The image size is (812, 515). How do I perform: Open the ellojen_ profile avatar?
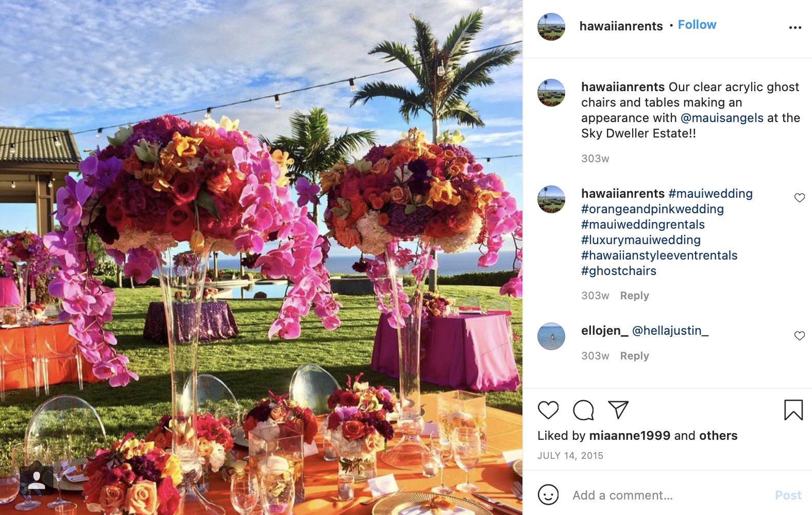(551, 336)
